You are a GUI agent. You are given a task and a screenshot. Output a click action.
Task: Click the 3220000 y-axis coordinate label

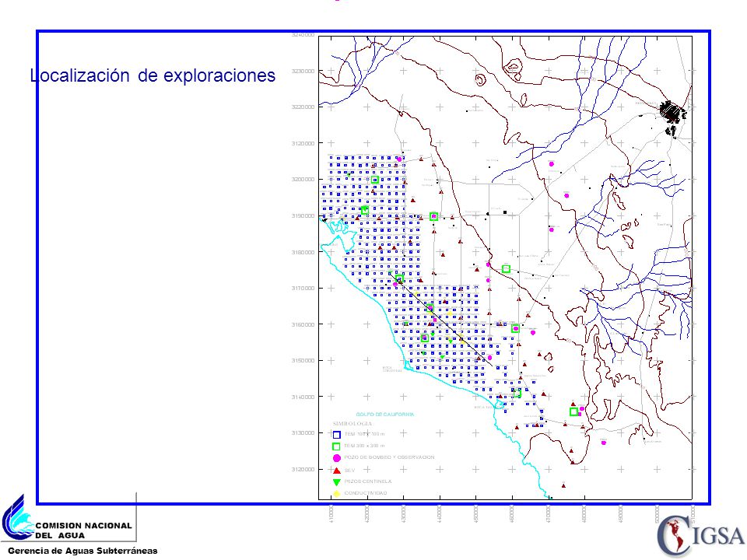pyautogui.click(x=303, y=107)
